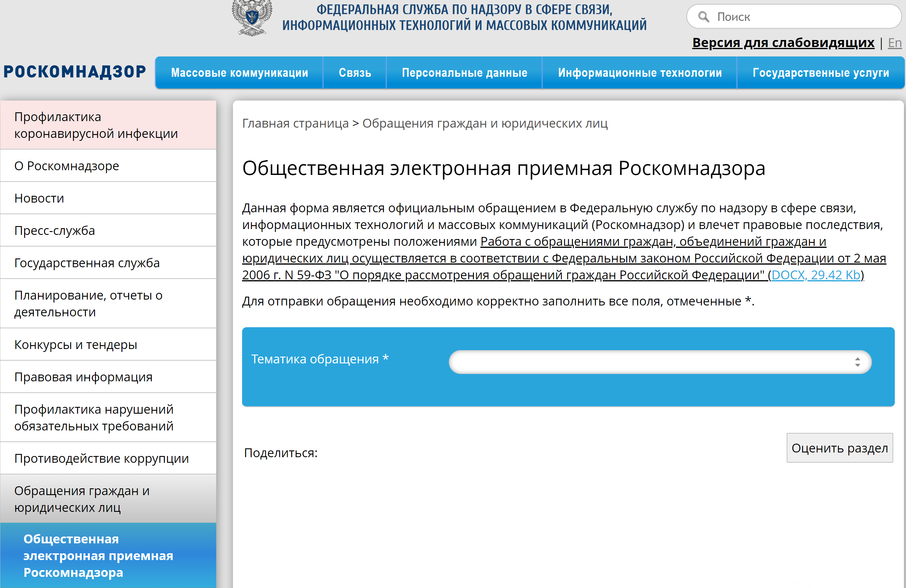The width and height of the screenshot is (906, 588).
Task: Open the Связь menu item
Action: (x=355, y=73)
